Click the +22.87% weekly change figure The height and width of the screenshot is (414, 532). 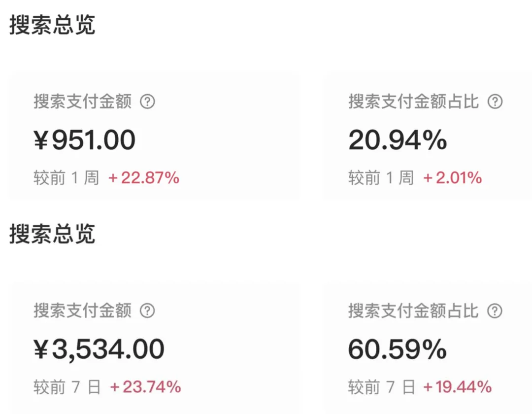point(144,178)
